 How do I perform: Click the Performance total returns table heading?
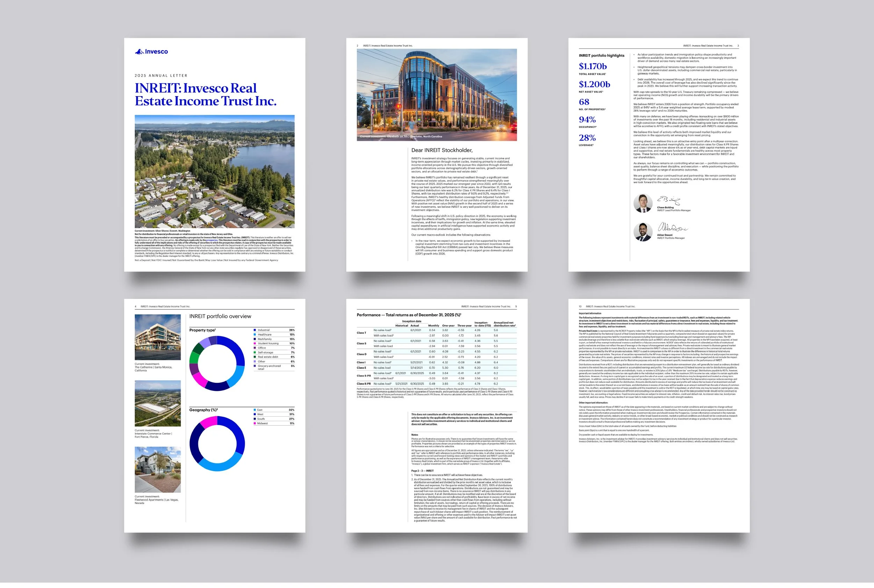409,315
